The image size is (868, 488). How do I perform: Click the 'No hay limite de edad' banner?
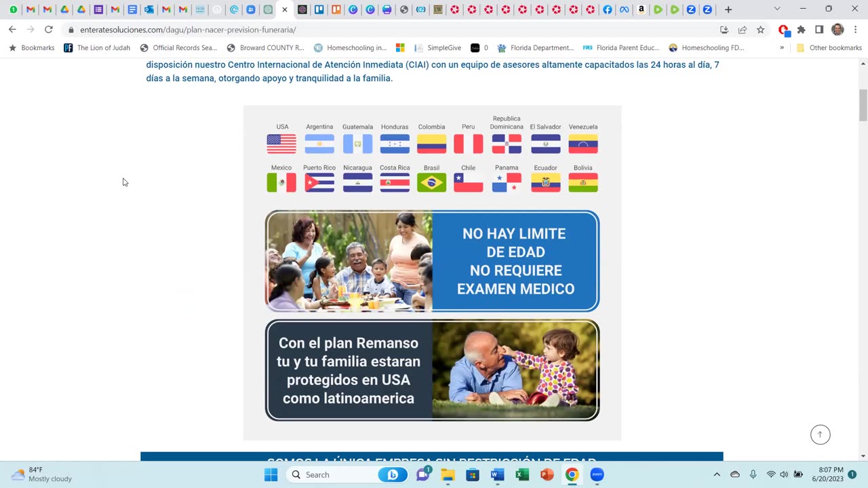point(432,261)
